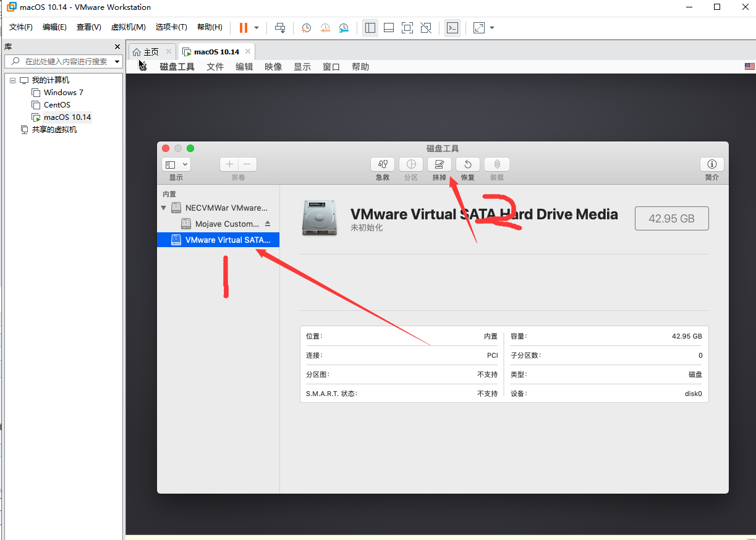Image resolution: width=756 pixels, height=540 pixels.
Task: Select NECVMWar VMware disk in sidebar
Action: [218, 208]
